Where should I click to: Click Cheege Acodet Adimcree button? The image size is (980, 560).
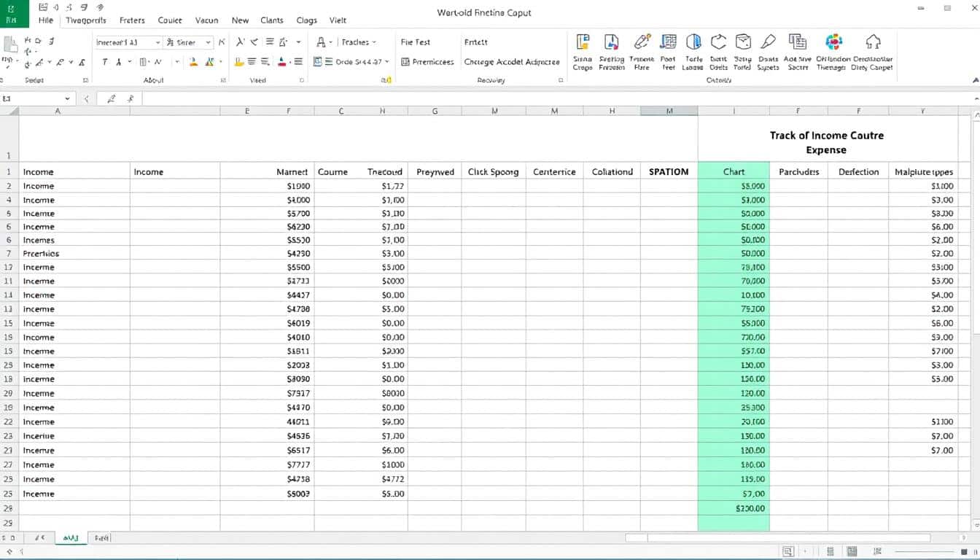512,62
